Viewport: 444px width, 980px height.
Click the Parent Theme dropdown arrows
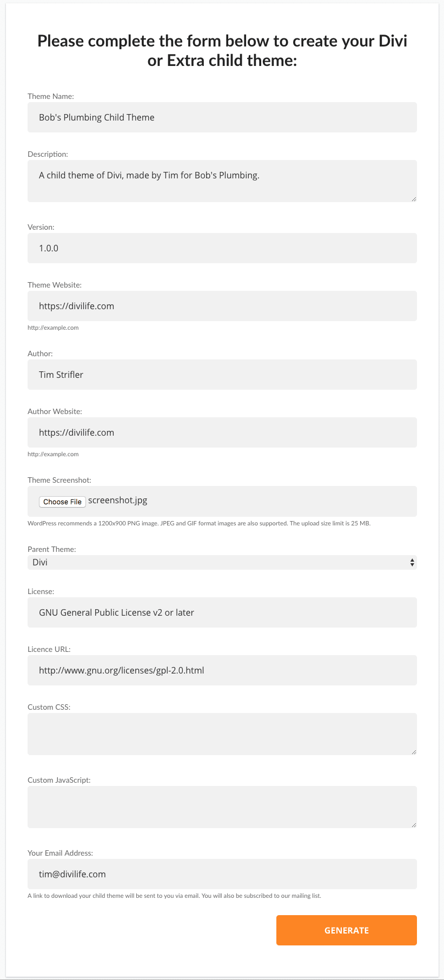pos(413,562)
